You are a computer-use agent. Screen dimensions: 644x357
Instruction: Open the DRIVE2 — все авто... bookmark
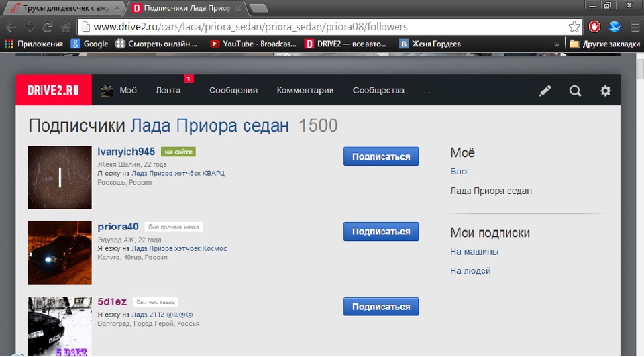click(345, 44)
